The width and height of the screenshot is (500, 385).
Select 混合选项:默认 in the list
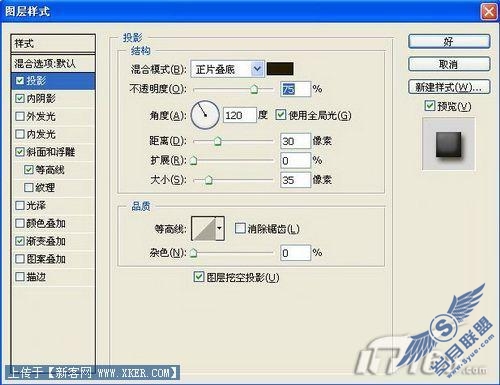pos(53,63)
